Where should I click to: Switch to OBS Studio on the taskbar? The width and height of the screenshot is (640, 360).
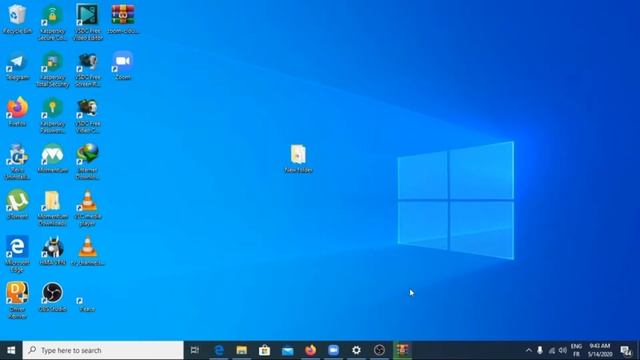(x=379, y=350)
